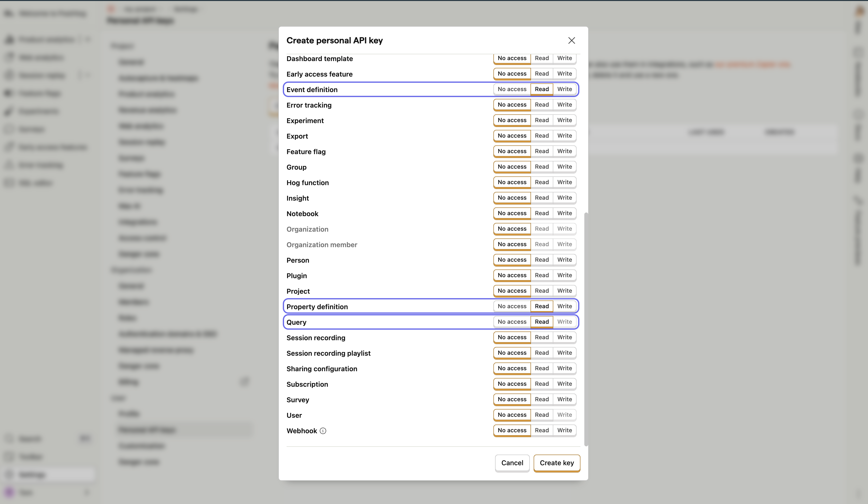The width and height of the screenshot is (868, 504).
Task: Click the Search icon in the sidebar
Action: 9,439
